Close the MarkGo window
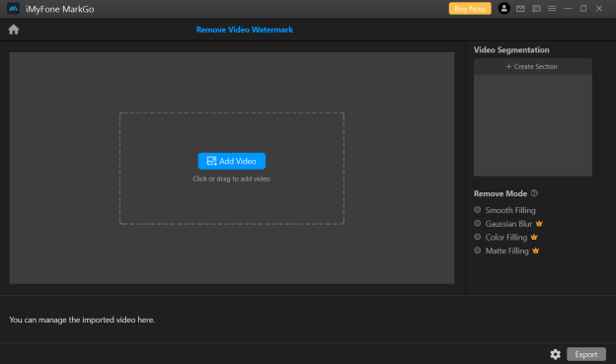 tap(599, 8)
